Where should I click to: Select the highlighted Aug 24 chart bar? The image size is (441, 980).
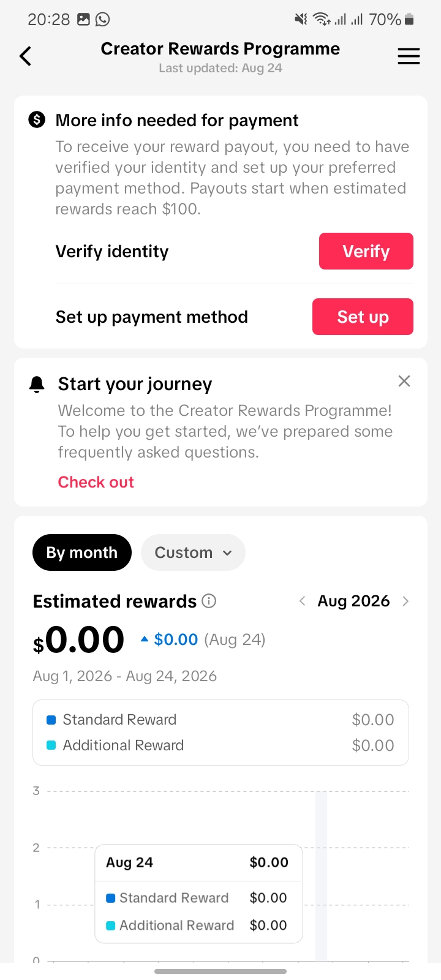(x=321, y=876)
